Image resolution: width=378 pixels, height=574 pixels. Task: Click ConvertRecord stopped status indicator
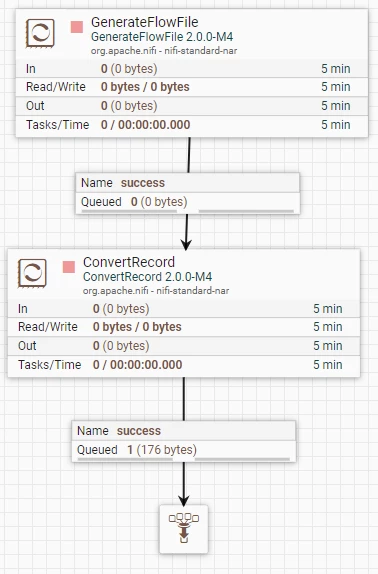pos(69,267)
